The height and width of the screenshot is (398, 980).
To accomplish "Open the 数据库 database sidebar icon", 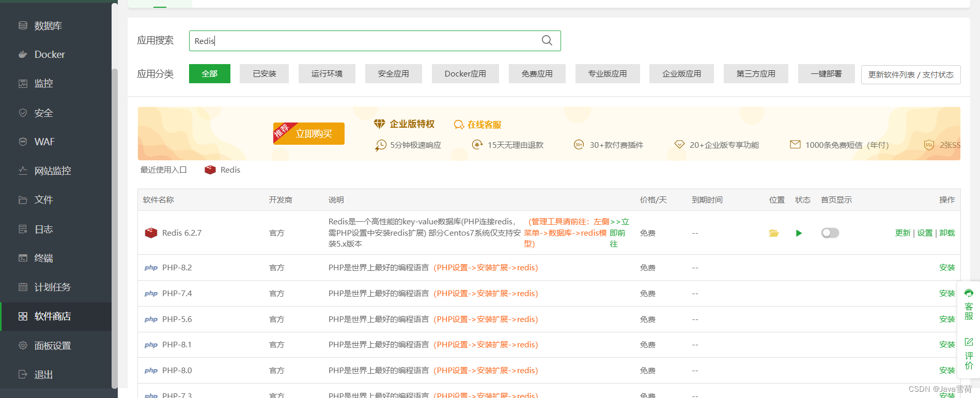I will [23, 25].
